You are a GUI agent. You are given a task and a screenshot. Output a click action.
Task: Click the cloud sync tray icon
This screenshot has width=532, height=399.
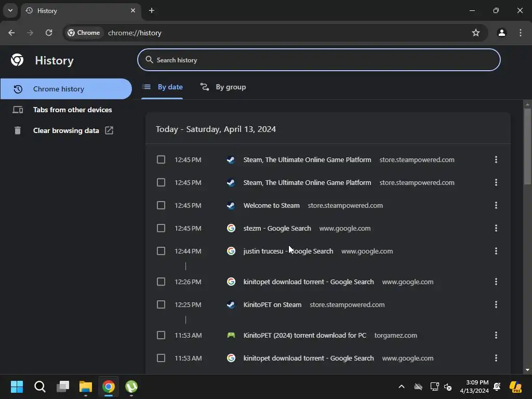tap(418, 387)
